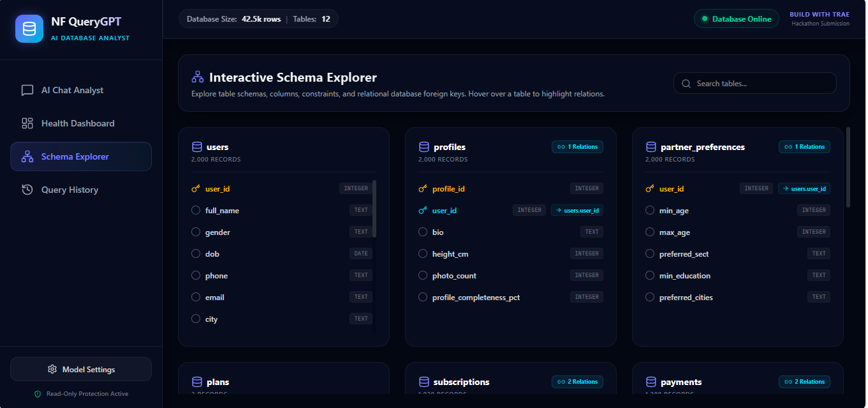Click the subscriptions table database icon
This screenshot has width=868, height=408.
pyautogui.click(x=424, y=382)
